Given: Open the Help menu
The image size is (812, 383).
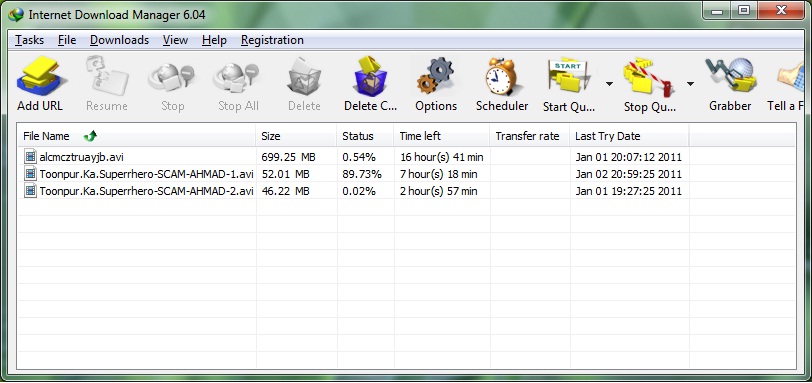Looking at the screenshot, I should [x=214, y=40].
